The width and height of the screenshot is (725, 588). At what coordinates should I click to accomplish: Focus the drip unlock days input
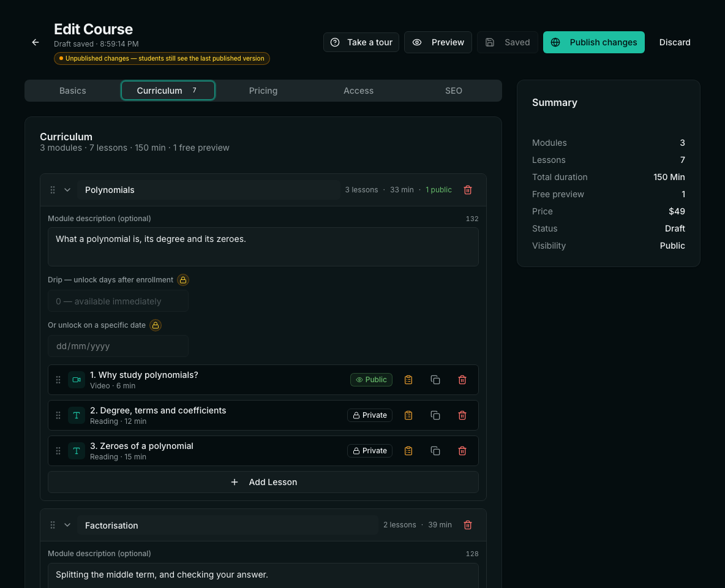coord(118,301)
